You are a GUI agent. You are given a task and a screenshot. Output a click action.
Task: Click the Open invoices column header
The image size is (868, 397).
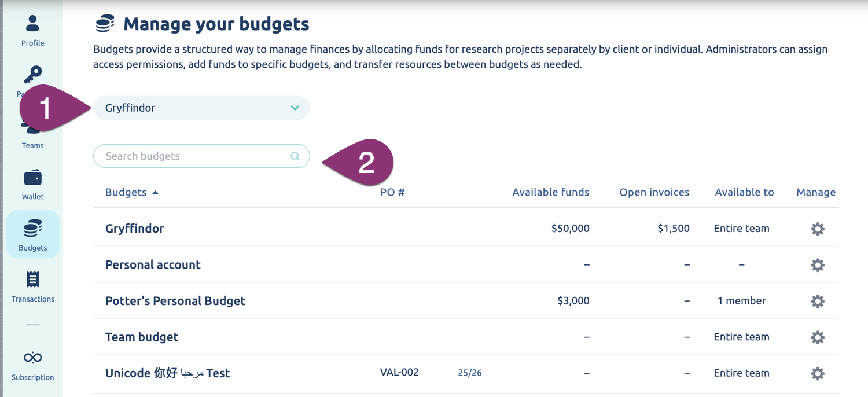[x=654, y=193]
